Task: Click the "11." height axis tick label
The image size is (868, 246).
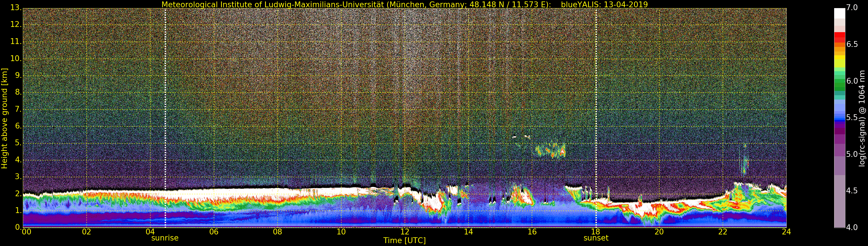Action: (16, 41)
